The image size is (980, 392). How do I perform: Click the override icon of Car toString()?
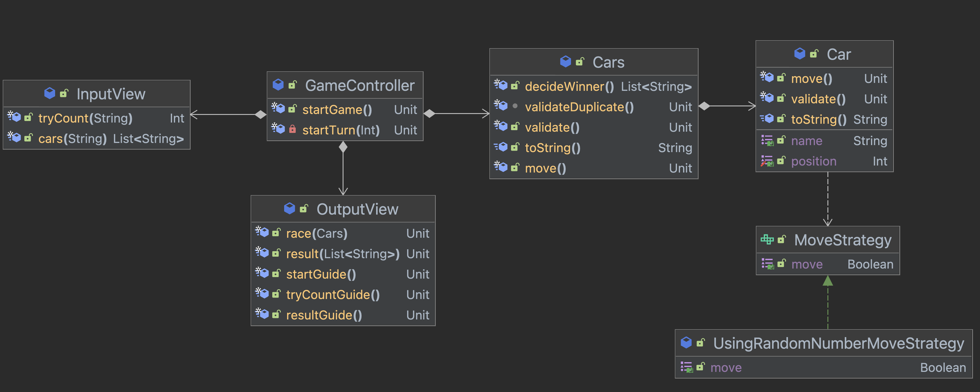(767, 119)
